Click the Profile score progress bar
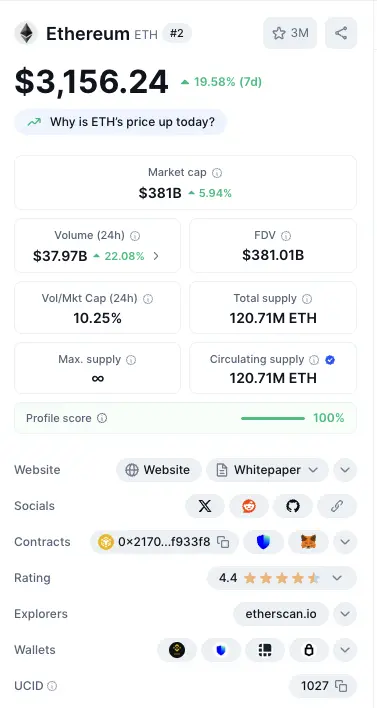Screen dimensions: 377x708 (x=273, y=419)
